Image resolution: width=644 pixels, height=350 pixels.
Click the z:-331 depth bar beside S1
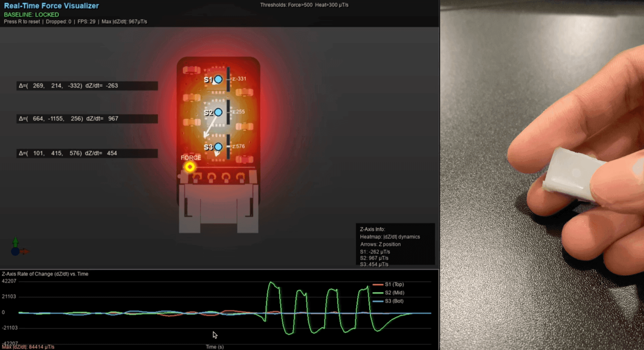coord(229,79)
